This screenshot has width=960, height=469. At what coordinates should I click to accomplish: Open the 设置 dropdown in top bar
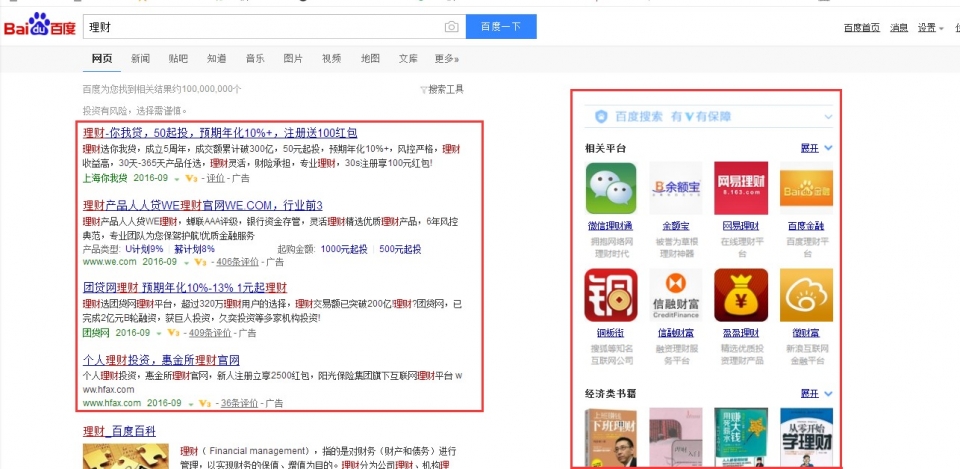click(930, 28)
